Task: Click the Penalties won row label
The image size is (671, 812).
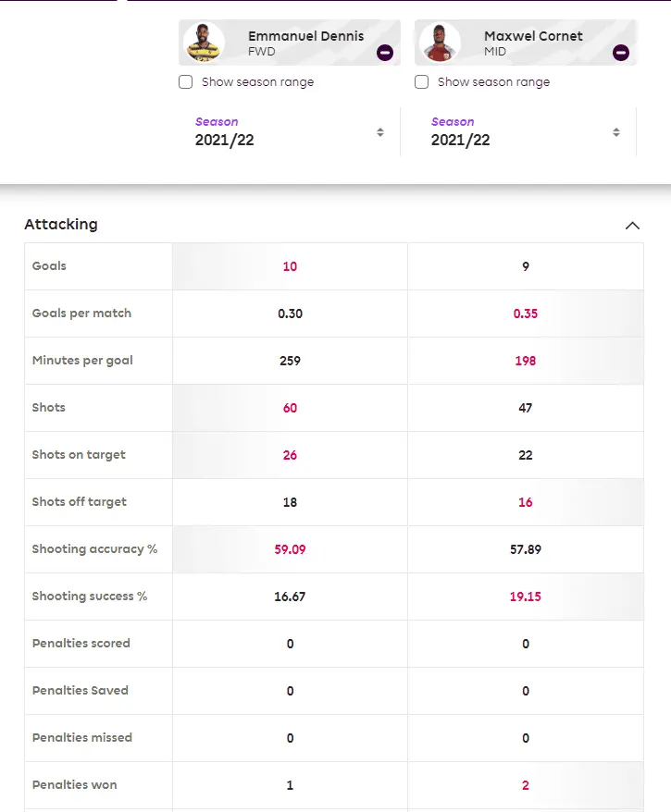Action: pos(75,785)
